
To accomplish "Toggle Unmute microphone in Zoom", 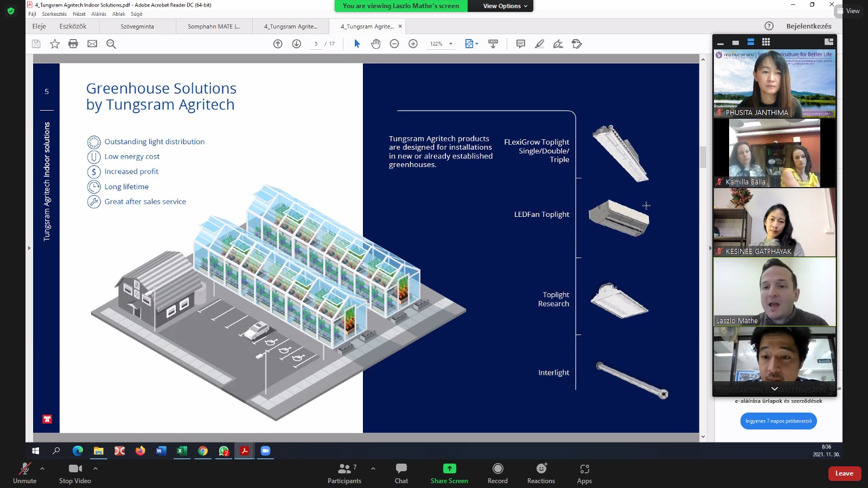I will [x=25, y=473].
